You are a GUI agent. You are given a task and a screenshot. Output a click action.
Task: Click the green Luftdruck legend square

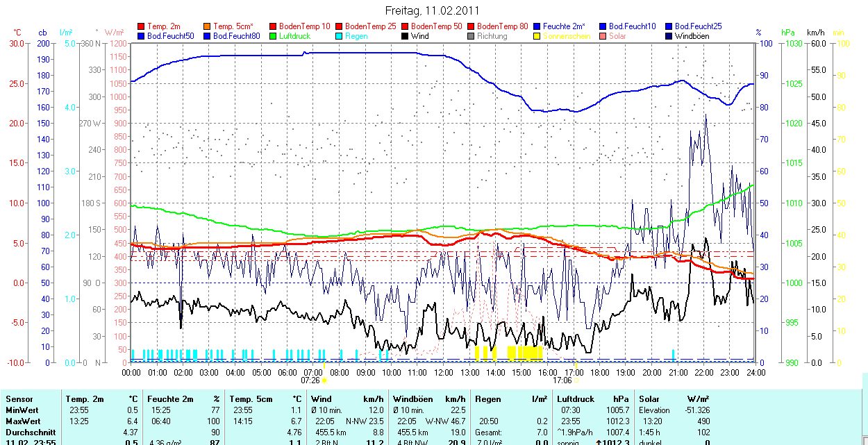point(274,35)
